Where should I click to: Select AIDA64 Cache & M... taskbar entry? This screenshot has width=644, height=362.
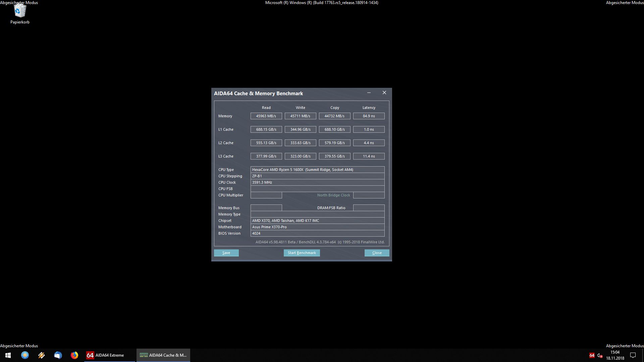point(163,355)
